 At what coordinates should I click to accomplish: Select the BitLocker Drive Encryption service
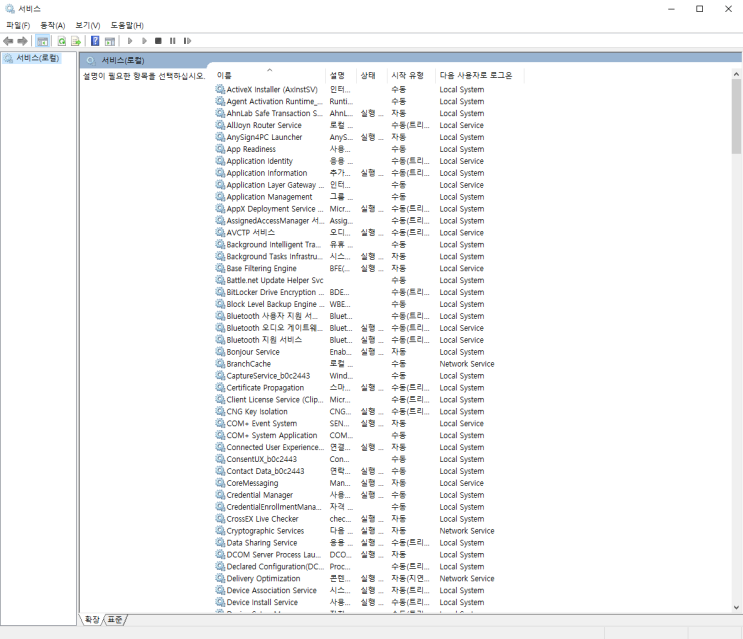pos(369,292)
